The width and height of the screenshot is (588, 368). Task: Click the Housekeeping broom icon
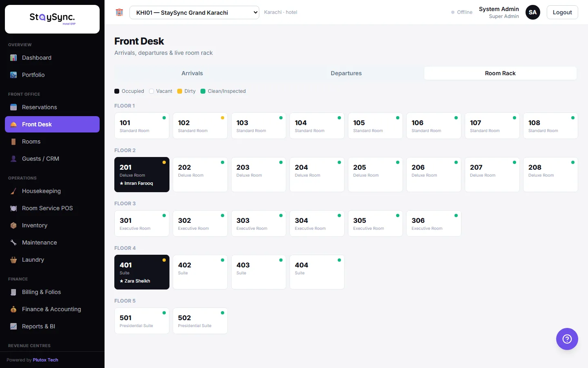[13, 191]
